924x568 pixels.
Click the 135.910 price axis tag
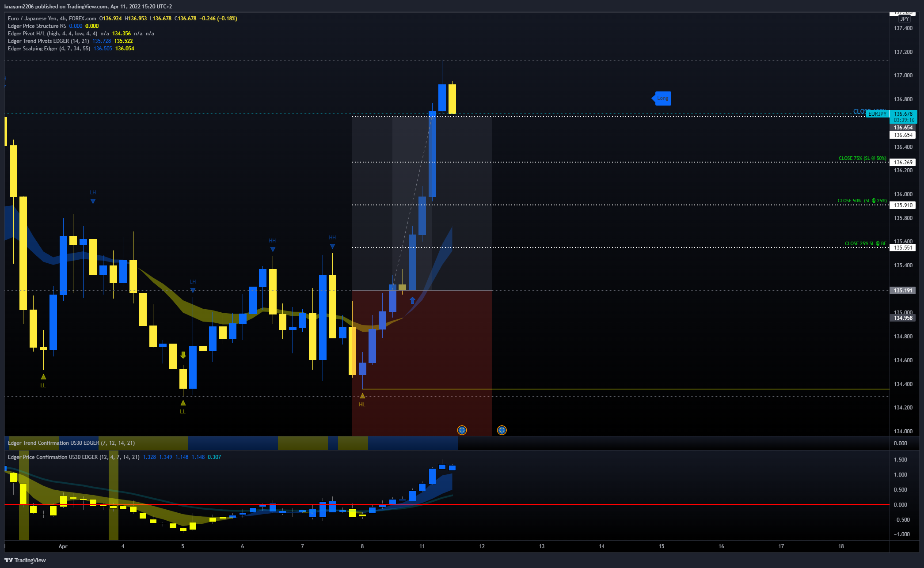coord(903,205)
